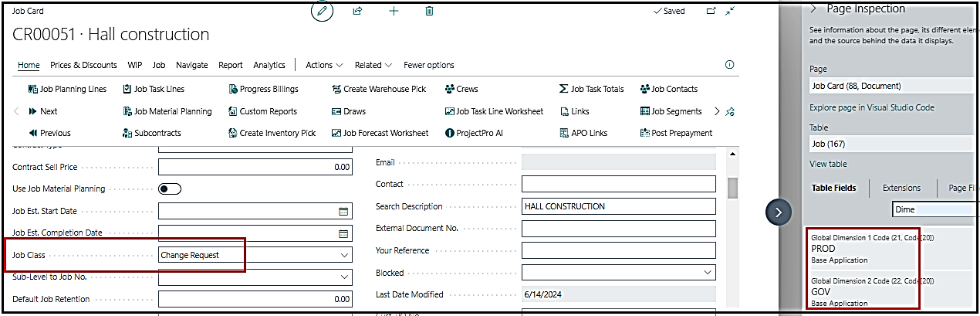The image size is (980, 316).
Task: Open the Navigate menu
Action: 192,65
